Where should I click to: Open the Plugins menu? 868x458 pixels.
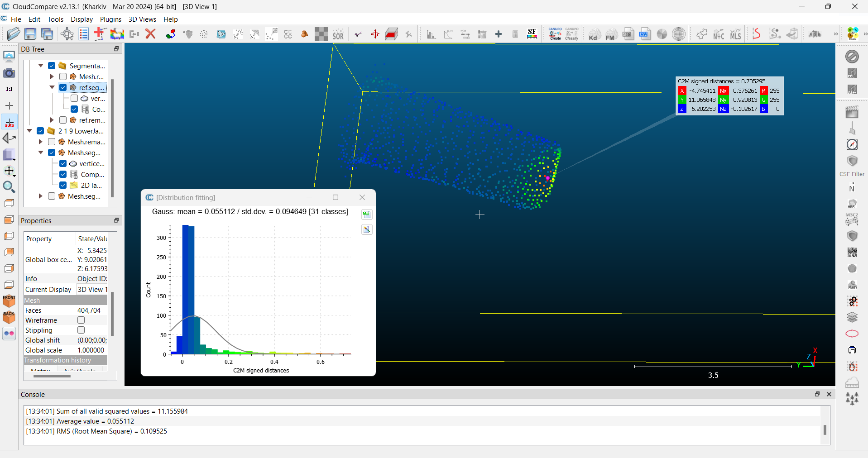[110, 19]
